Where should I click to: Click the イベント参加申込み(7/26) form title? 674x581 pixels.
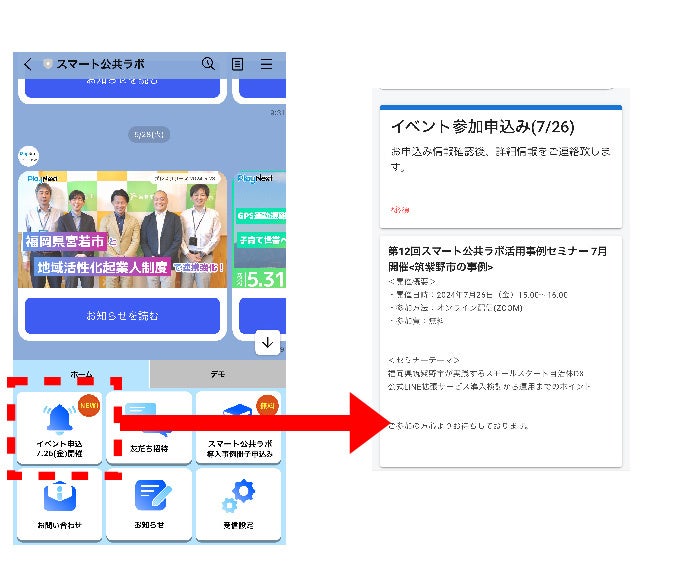point(483,126)
